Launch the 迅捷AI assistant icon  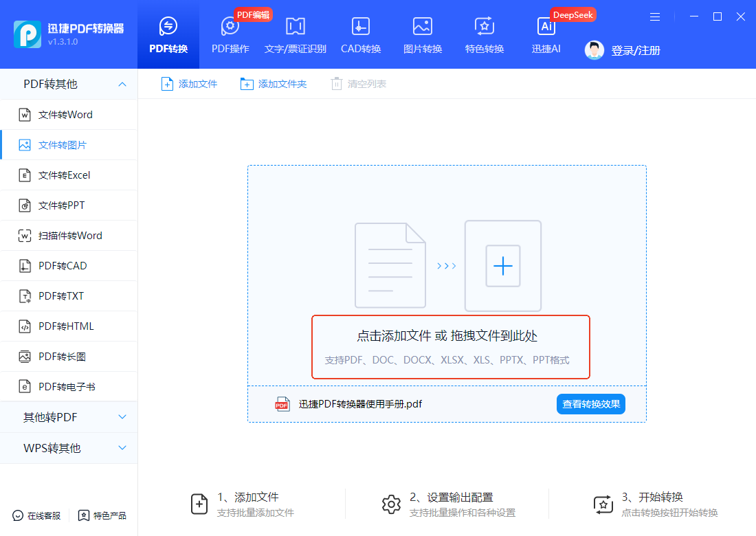point(546,27)
